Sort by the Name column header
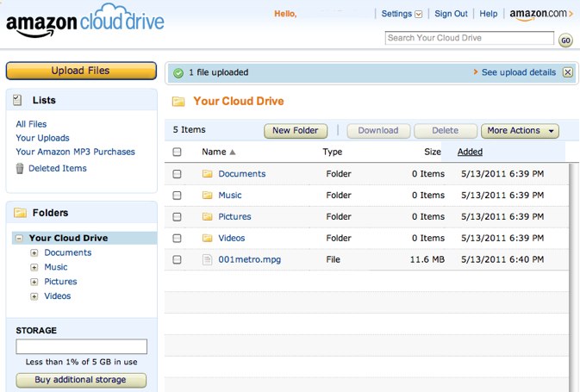 coord(214,152)
